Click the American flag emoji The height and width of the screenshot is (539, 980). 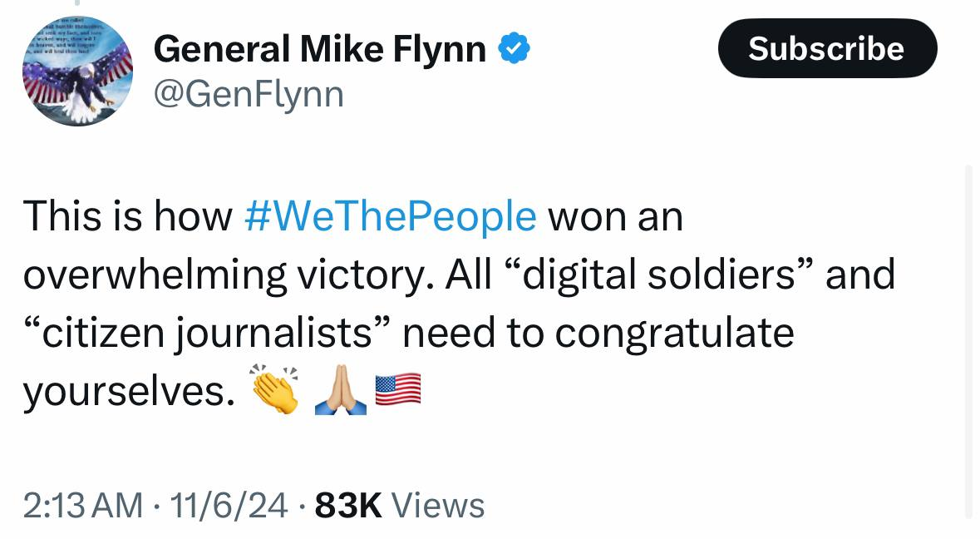(398, 388)
